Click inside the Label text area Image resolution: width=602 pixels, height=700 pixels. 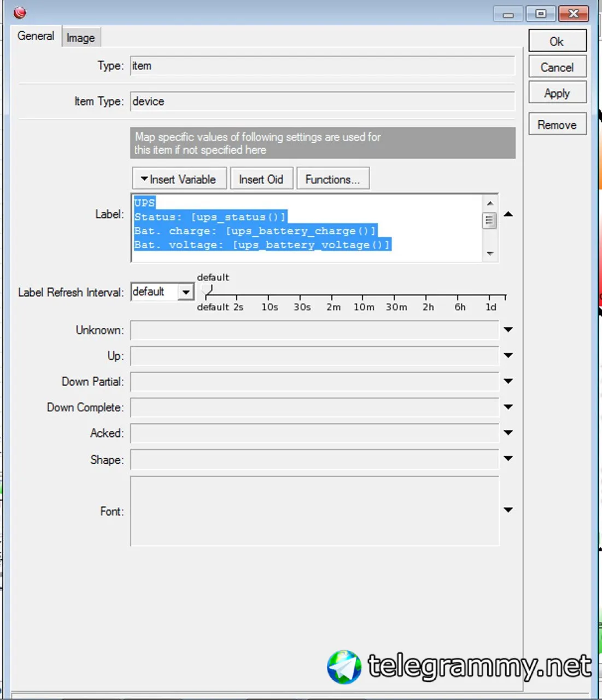coord(307,228)
